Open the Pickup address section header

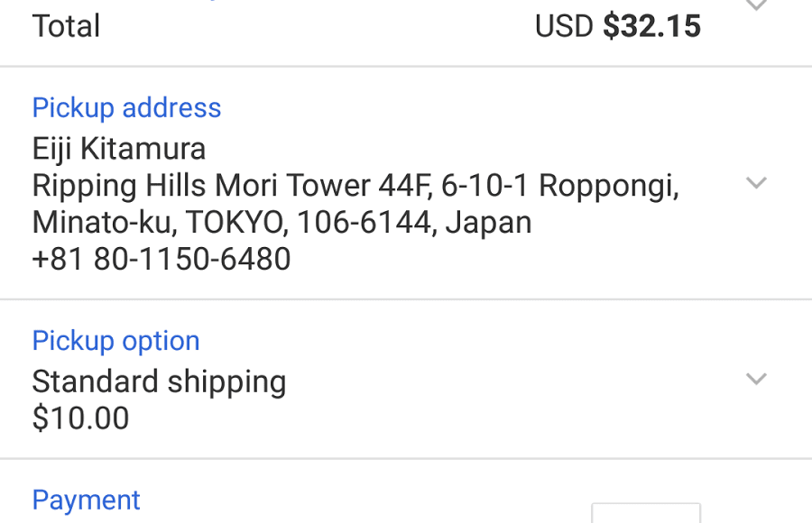click(x=126, y=107)
